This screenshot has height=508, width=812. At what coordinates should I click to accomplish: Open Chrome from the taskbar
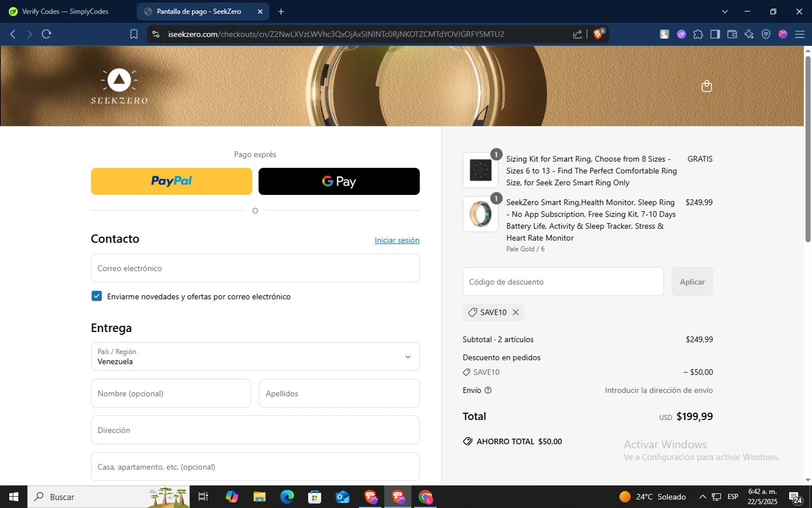425,497
